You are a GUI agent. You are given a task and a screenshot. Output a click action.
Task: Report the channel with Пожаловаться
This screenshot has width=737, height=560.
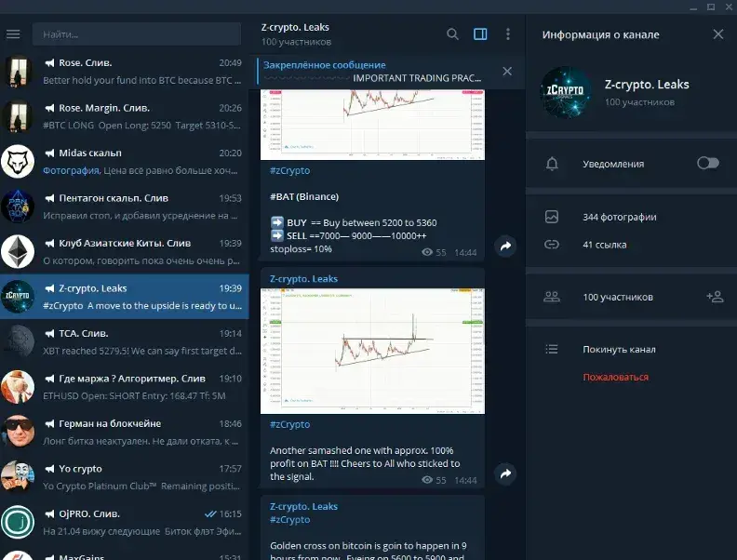[x=616, y=378]
